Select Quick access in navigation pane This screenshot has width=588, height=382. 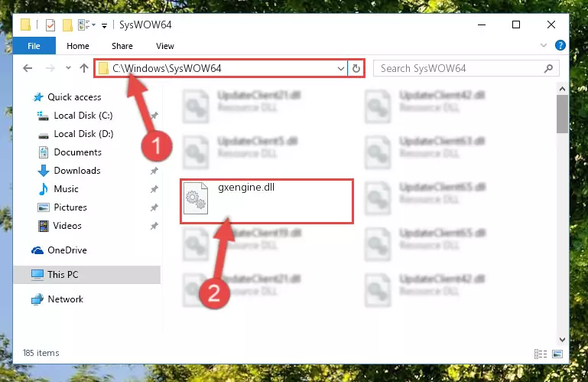74,97
